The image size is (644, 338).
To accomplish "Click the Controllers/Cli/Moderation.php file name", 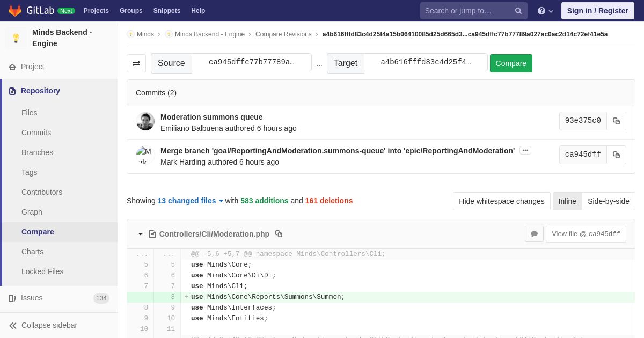I will point(214,234).
